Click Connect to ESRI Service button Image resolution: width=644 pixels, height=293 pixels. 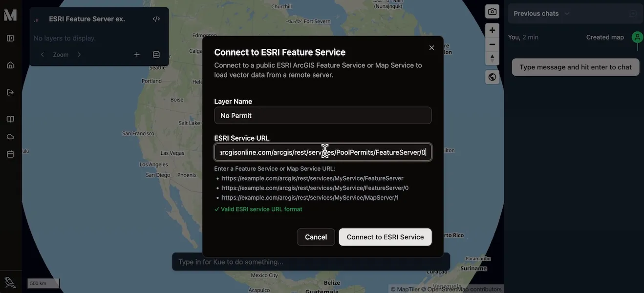[385, 237]
